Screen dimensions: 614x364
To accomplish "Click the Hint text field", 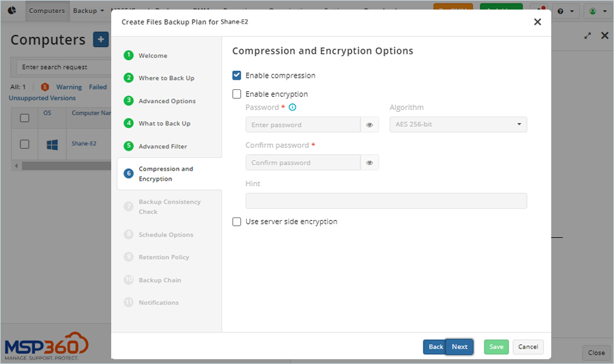I will click(x=386, y=201).
